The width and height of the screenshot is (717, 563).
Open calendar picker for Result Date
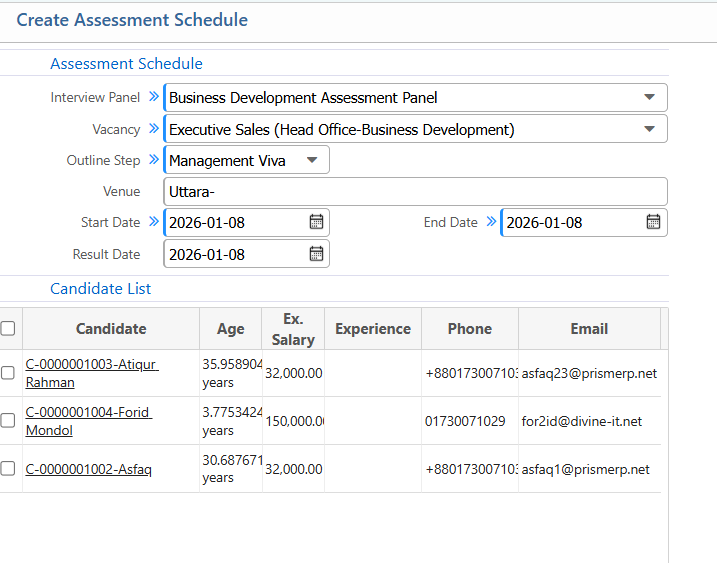(x=316, y=254)
